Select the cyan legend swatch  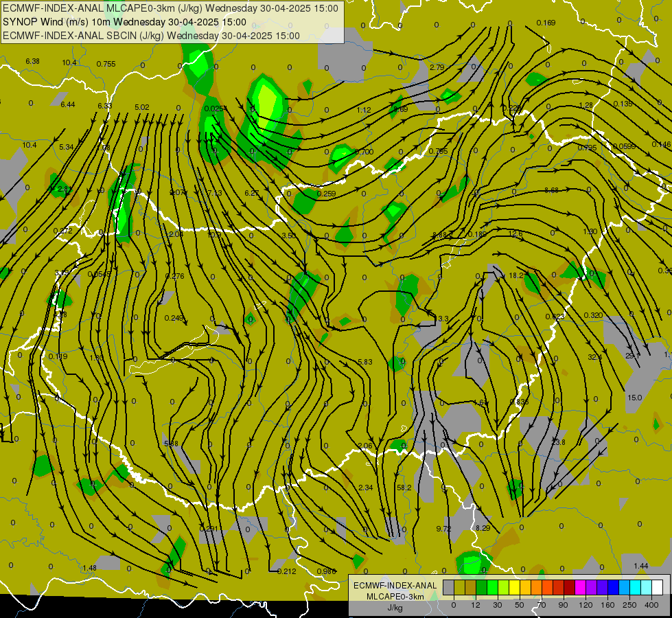click(x=635, y=587)
